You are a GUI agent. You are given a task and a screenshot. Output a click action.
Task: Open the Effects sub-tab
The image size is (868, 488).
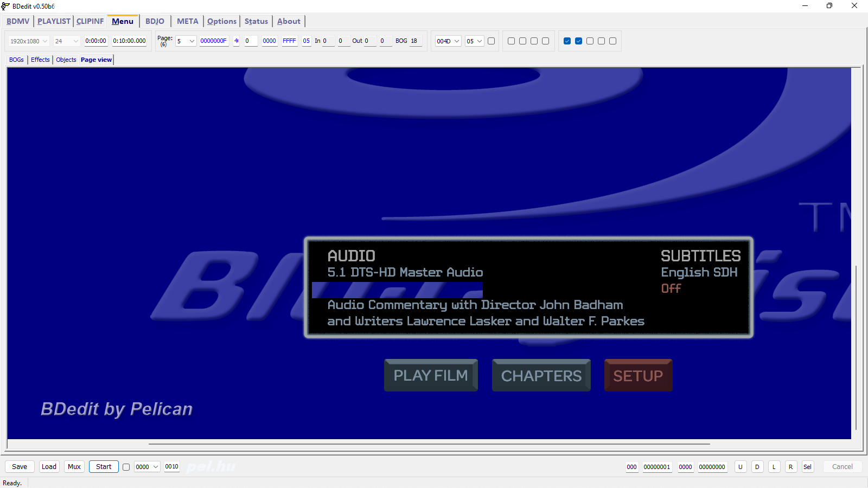pyautogui.click(x=40, y=60)
